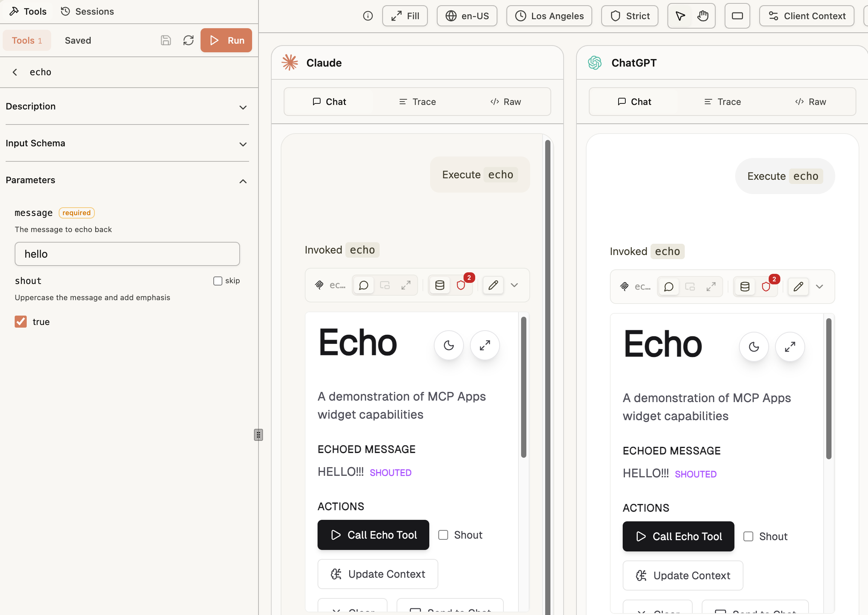Select the Tools 1 sub-tab
Screen dimensions: 868x615
pyautogui.click(x=27, y=41)
